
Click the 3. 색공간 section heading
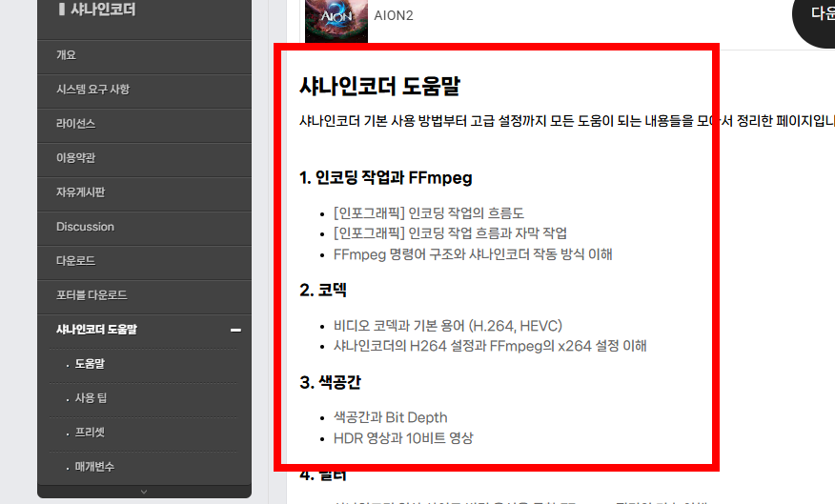pyautogui.click(x=330, y=382)
